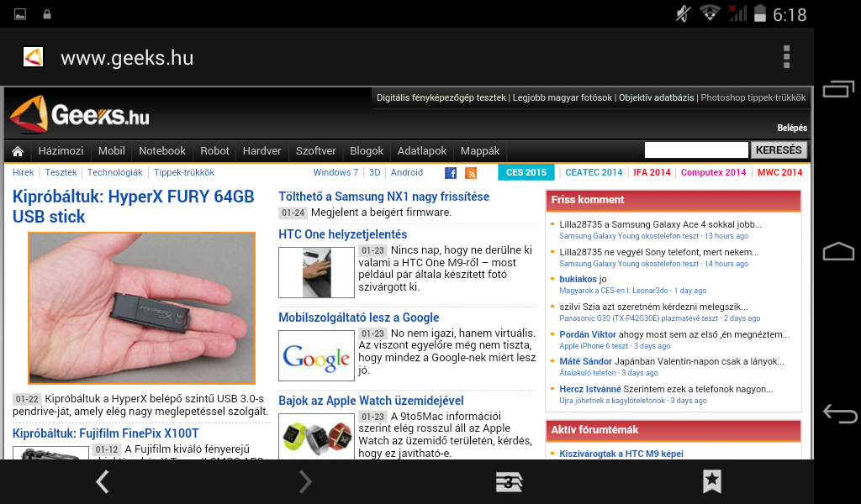Viewport: 861px width, 504px height.
Task: Click the HyperX USB stick photo
Action: [x=141, y=308]
